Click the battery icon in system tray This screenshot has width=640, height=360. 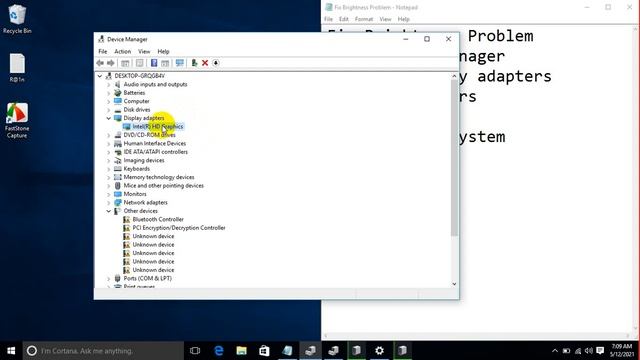point(566,351)
